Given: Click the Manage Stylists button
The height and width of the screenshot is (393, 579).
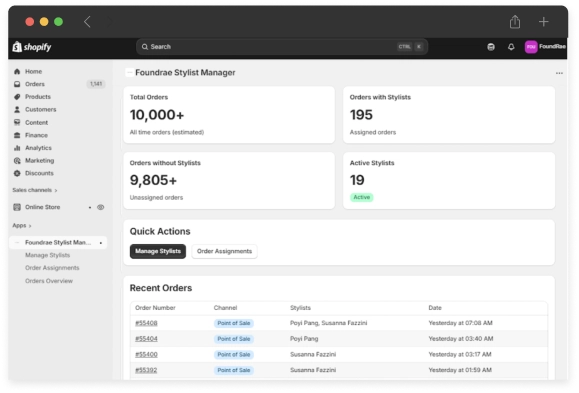Looking at the screenshot, I should [x=158, y=252].
